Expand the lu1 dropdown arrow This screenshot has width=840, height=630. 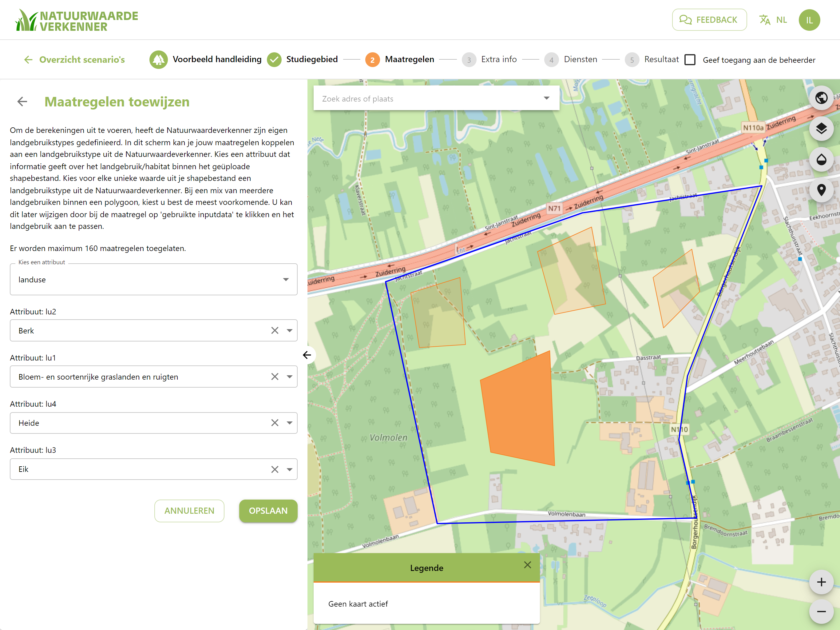point(289,377)
